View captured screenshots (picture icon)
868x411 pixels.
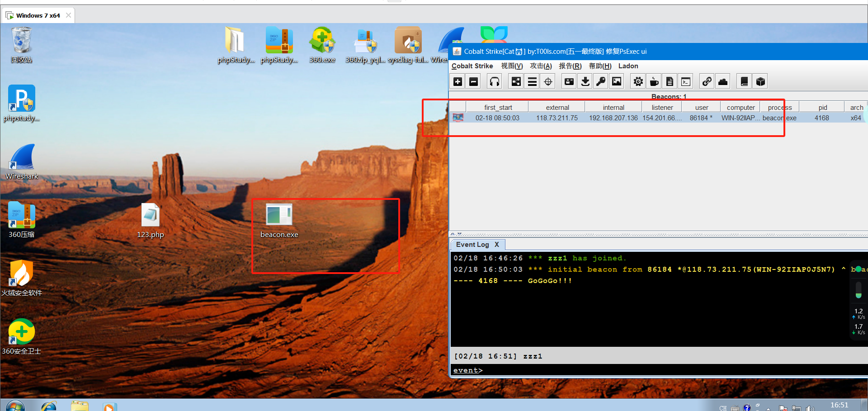pyautogui.click(x=616, y=81)
